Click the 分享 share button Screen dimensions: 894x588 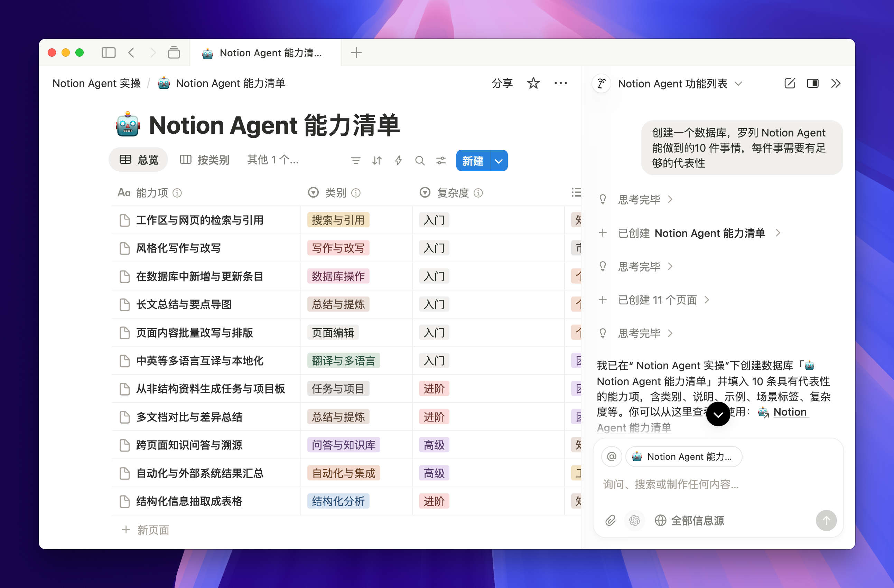pos(502,83)
